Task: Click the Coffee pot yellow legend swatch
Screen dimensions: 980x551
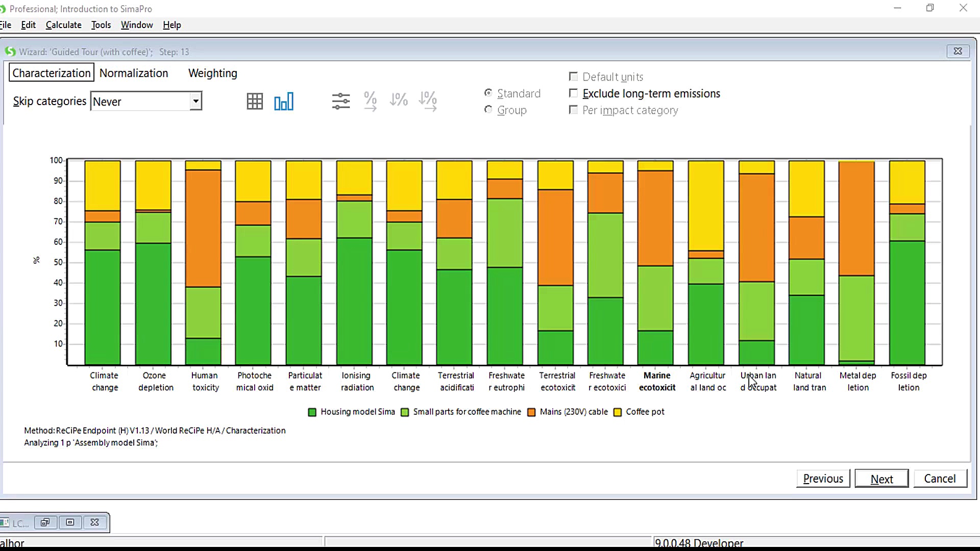Action: point(618,412)
